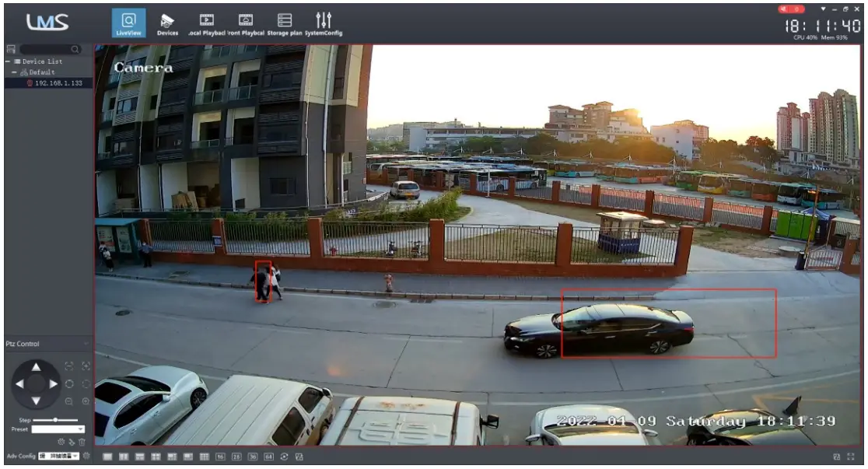Pan the PTZ camera left
The height and width of the screenshot is (469, 868).
tap(19, 383)
